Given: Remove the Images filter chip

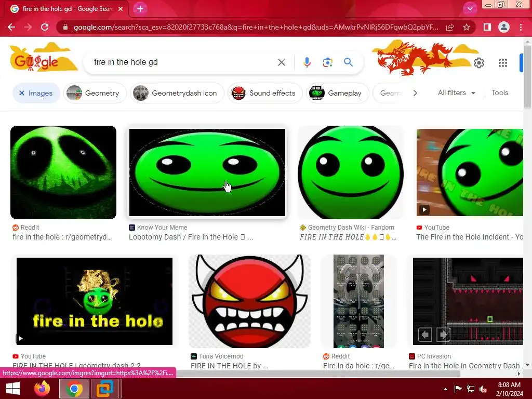Looking at the screenshot, I should (36, 93).
